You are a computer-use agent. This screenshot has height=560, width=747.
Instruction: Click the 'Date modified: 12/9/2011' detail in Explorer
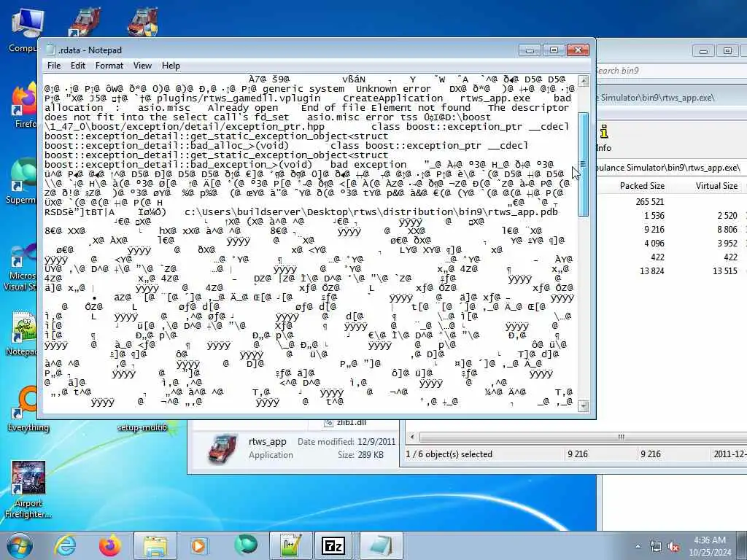coord(347,442)
